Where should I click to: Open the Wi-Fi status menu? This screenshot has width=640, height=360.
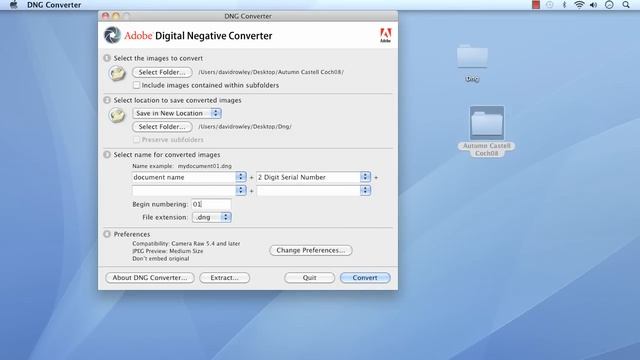579,4
